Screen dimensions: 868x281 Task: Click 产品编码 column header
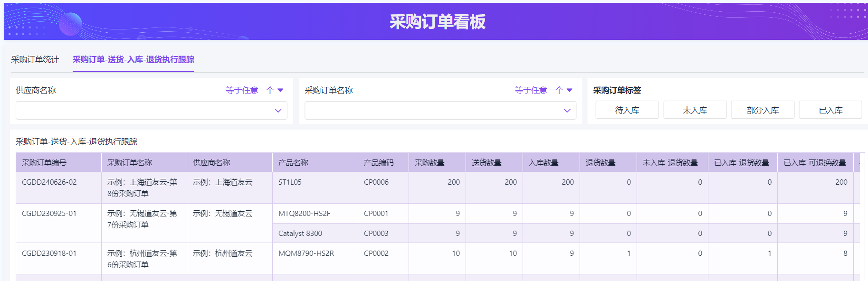(x=383, y=162)
